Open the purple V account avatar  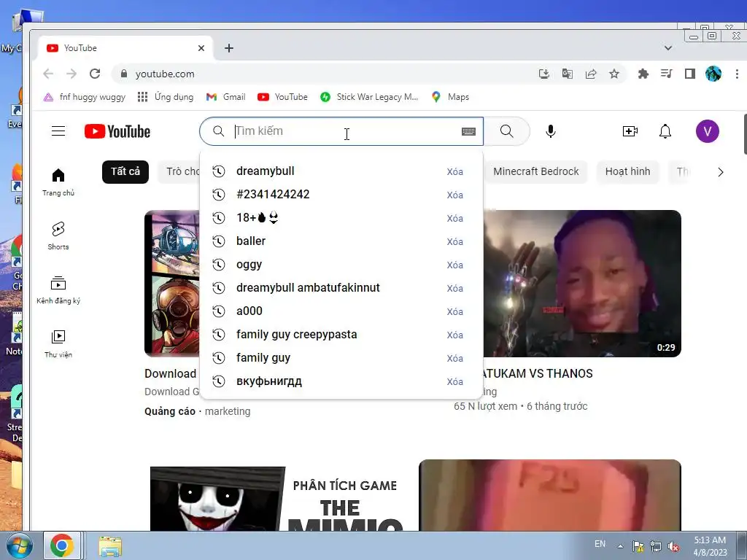point(707,131)
